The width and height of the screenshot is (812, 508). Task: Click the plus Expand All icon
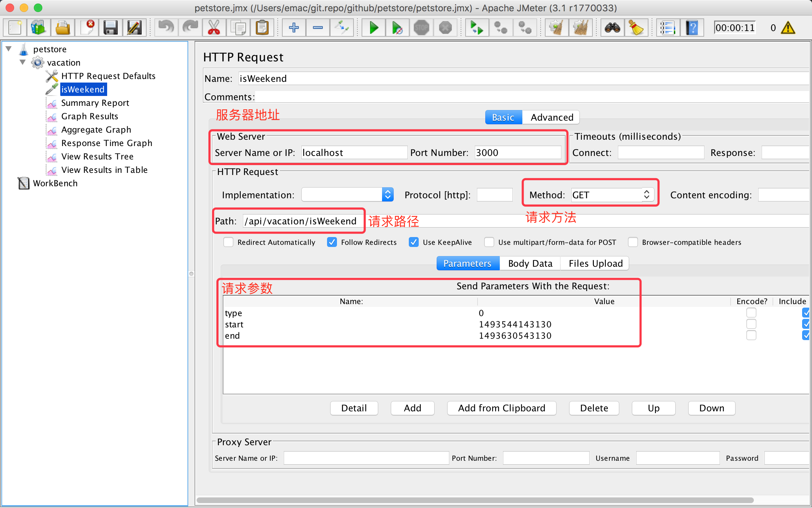pyautogui.click(x=294, y=28)
